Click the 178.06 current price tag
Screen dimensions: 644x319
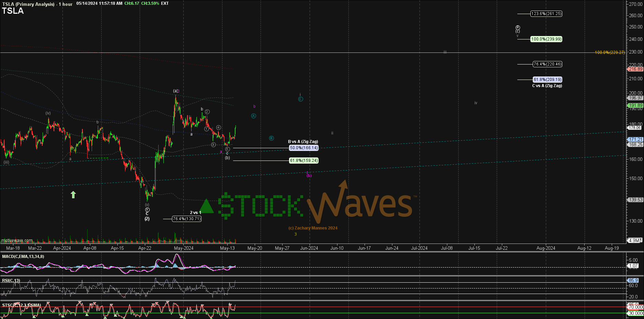tap(634, 128)
